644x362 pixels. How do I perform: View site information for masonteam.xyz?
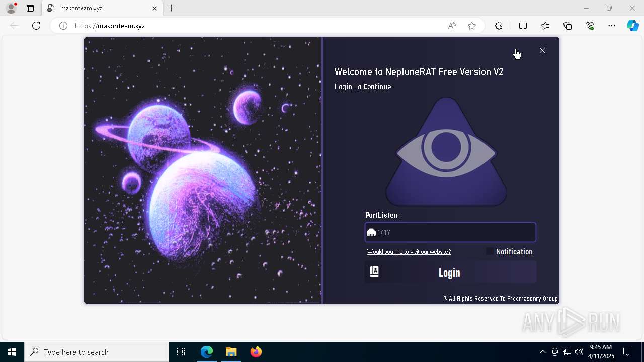click(63, 26)
